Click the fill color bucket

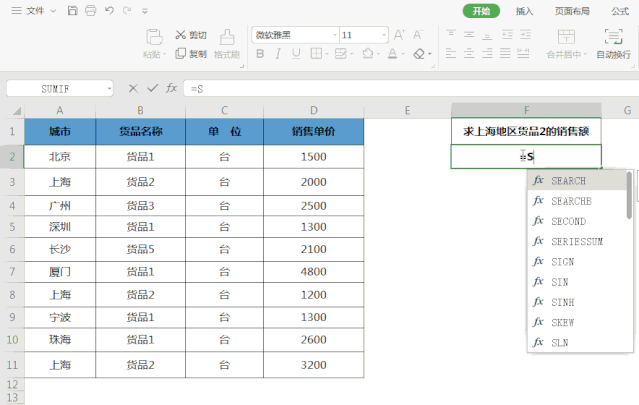click(x=368, y=53)
